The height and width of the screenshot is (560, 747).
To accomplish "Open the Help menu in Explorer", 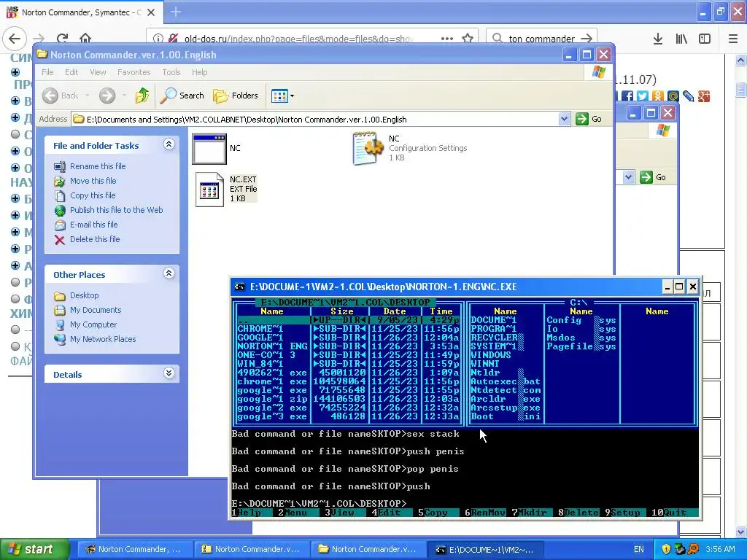I will tap(199, 72).
